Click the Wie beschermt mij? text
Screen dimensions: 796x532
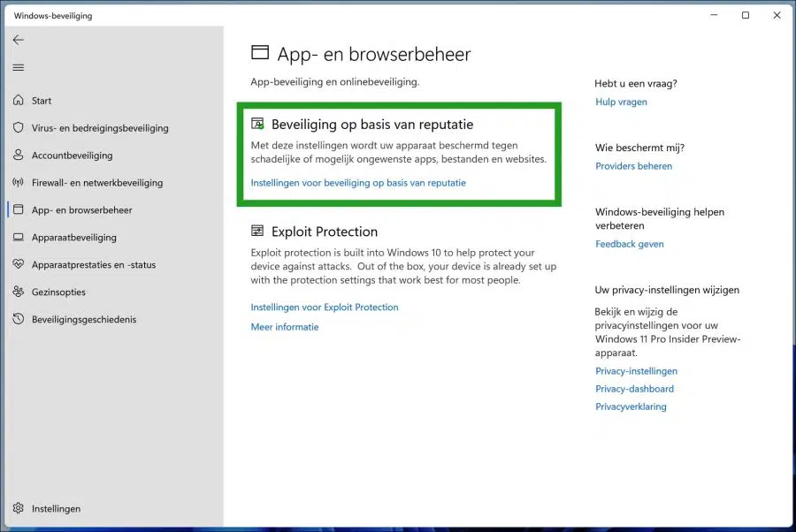coord(639,148)
